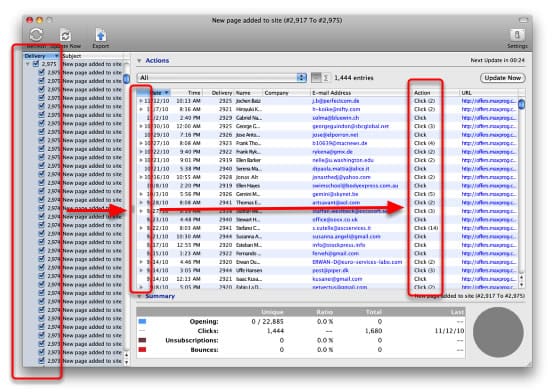560x392 pixels.
Task: Open the jonasthedj@yahoo.com email link
Action: (x=341, y=177)
